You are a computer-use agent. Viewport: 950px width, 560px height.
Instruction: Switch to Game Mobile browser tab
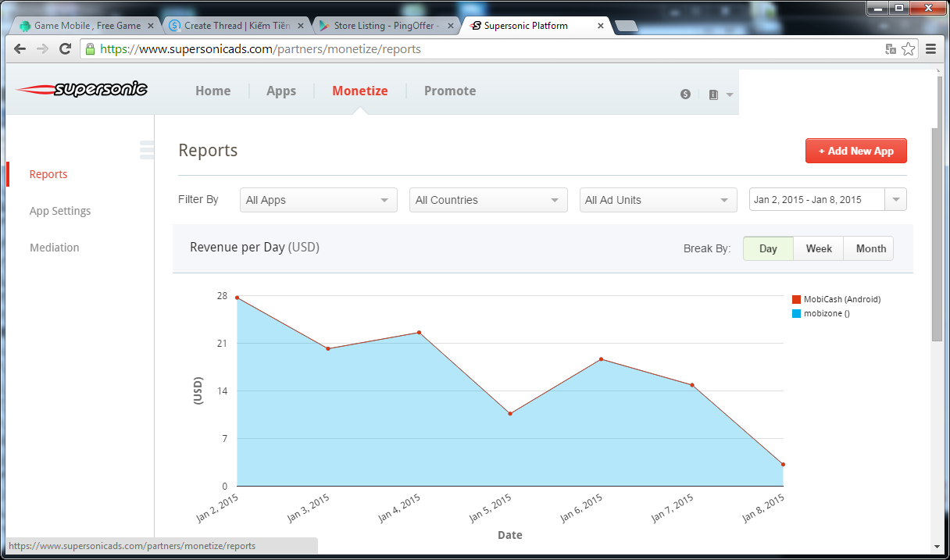tap(86, 26)
